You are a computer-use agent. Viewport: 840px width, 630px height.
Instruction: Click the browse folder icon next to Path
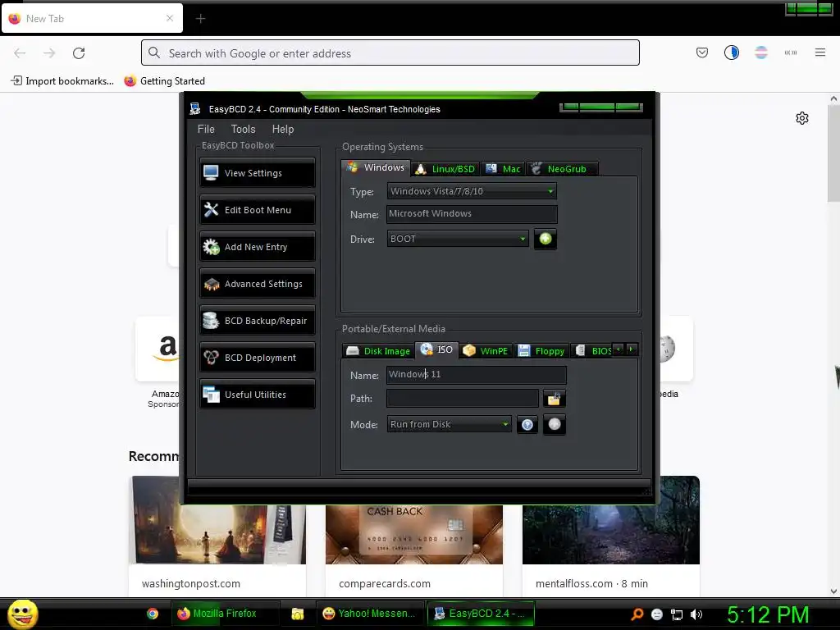coord(554,399)
